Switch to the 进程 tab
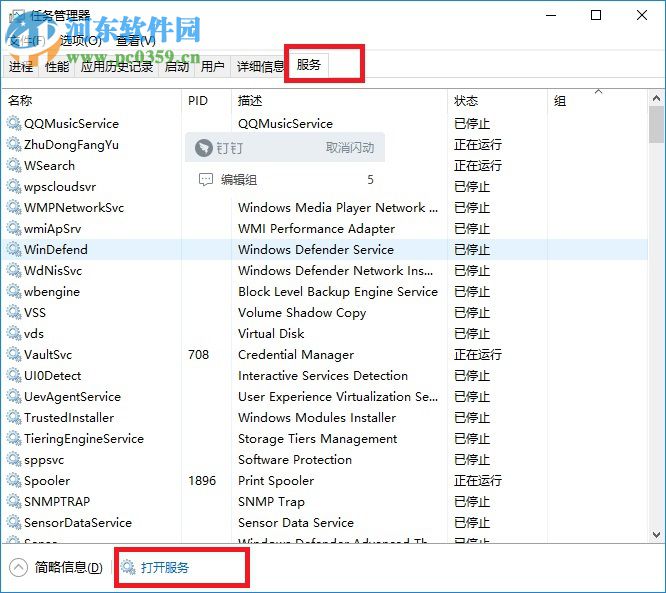The image size is (666, 593). click(x=20, y=67)
